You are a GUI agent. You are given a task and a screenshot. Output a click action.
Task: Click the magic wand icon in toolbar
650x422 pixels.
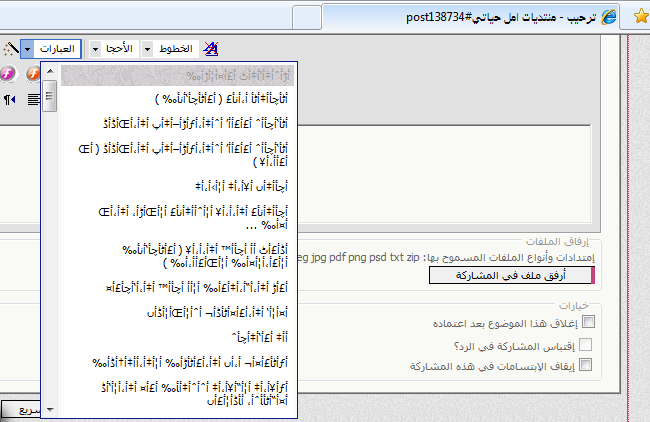point(9,48)
